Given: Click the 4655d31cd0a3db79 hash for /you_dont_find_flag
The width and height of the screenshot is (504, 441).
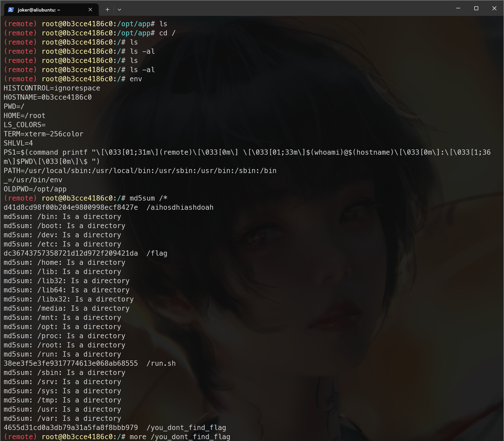Looking at the screenshot, I should coord(71,428).
